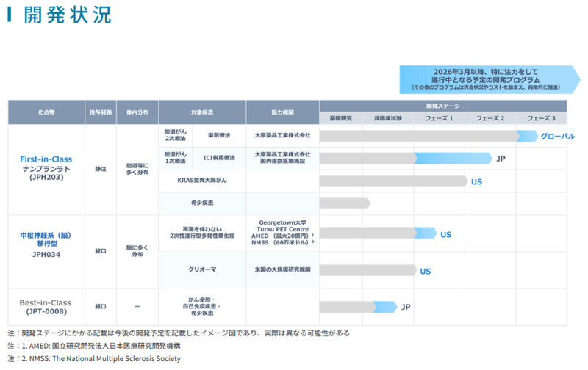Open the Best-in-Class JPT-0008 compound cell
Screen dimensions: 588x370
(x=46, y=306)
